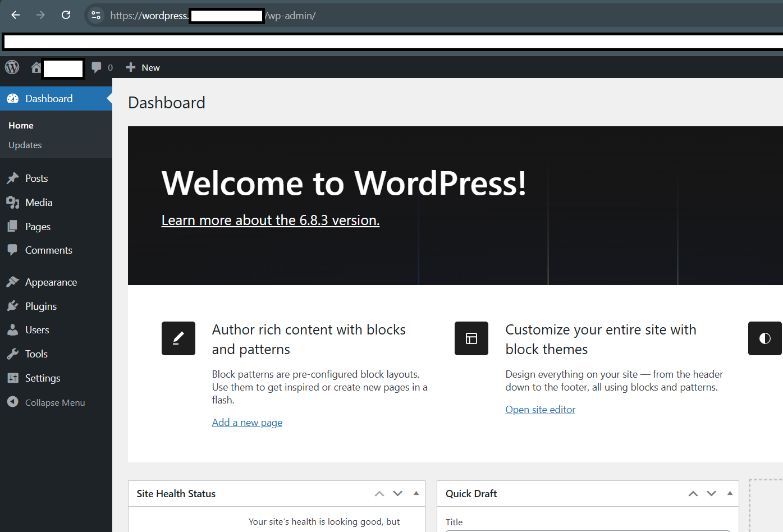
Task: Open site information icon in address bar
Action: (96, 15)
